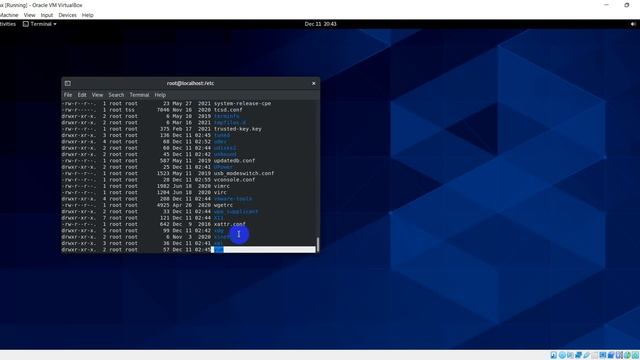
Task: Click the network adapter status icon
Action: click(578, 355)
